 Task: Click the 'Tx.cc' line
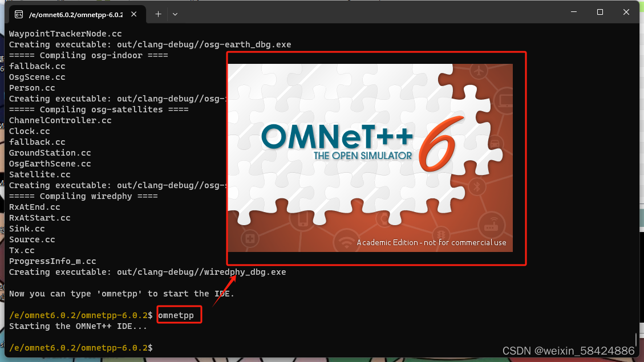(22, 250)
